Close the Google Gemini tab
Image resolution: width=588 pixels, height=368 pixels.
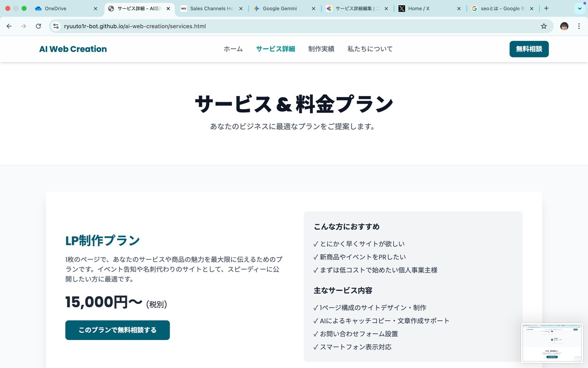pos(314,8)
